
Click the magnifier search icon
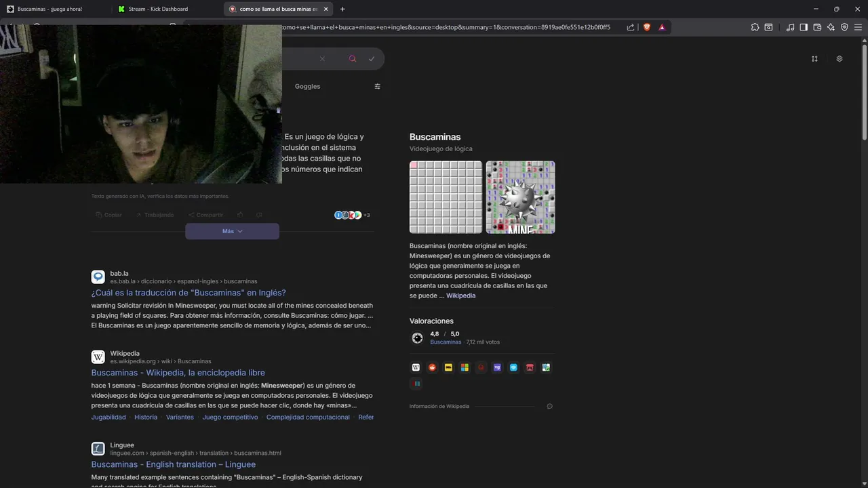point(353,59)
